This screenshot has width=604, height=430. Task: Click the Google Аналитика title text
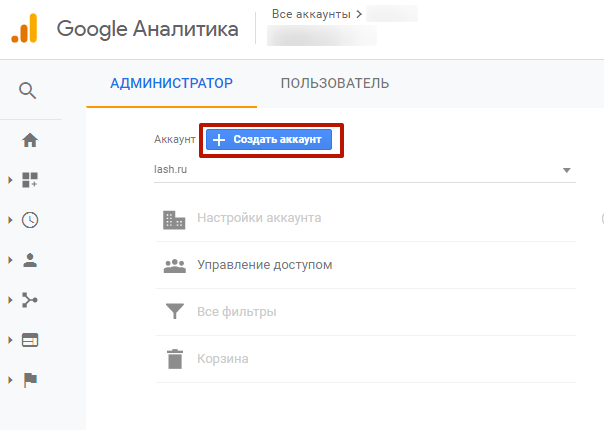148,29
